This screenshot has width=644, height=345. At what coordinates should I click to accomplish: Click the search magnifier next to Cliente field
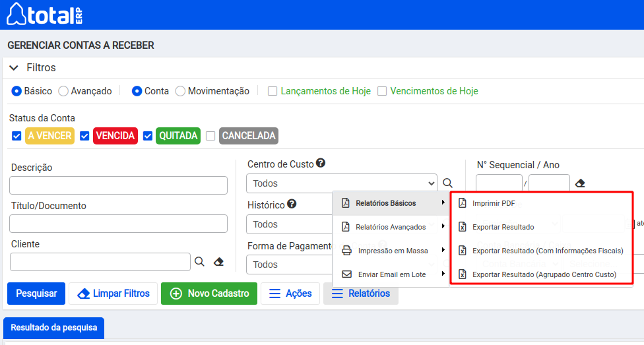click(200, 262)
